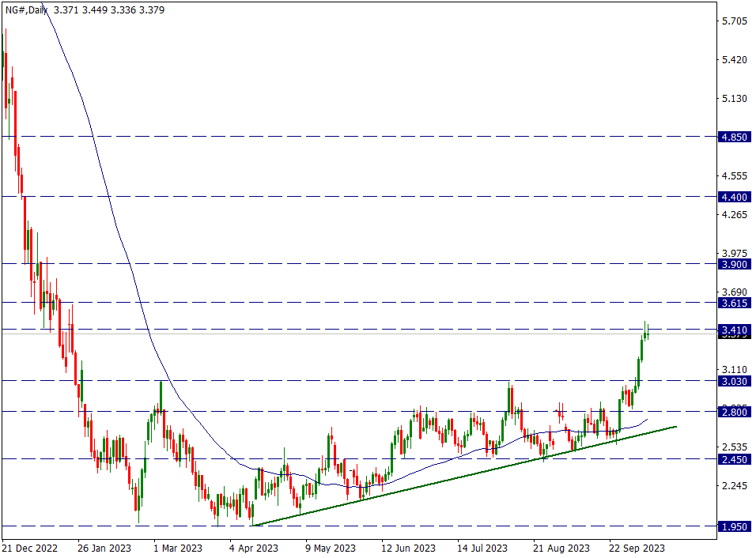Screen dimensions: 756x558
Task: Click the 5.130 price scale value
Action: click(735, 98)
